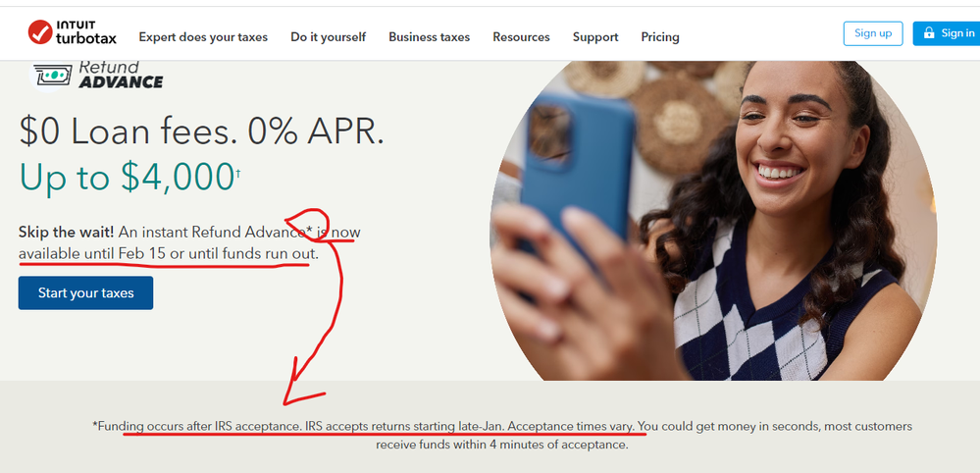Image resolution: width=980 pixels, height=473 pixels.
Task: Click the Refund ADVANCE wordmark text
Action: (x=120, y=75)
